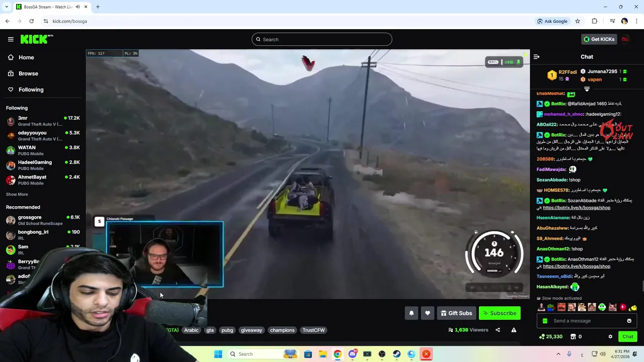Screen dimensions: 644x362
Task: Click the share stream icon
Action: 498,330
